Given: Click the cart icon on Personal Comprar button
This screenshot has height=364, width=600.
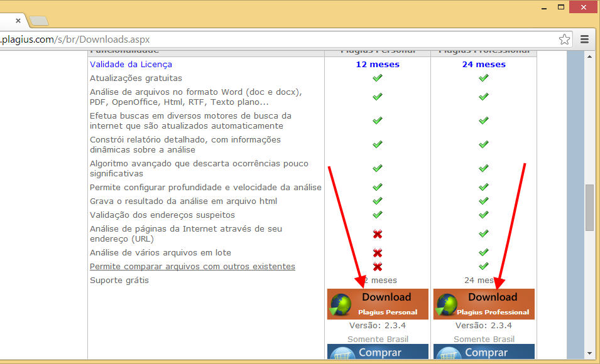Looking at the screenshot, I should (344, 353).
